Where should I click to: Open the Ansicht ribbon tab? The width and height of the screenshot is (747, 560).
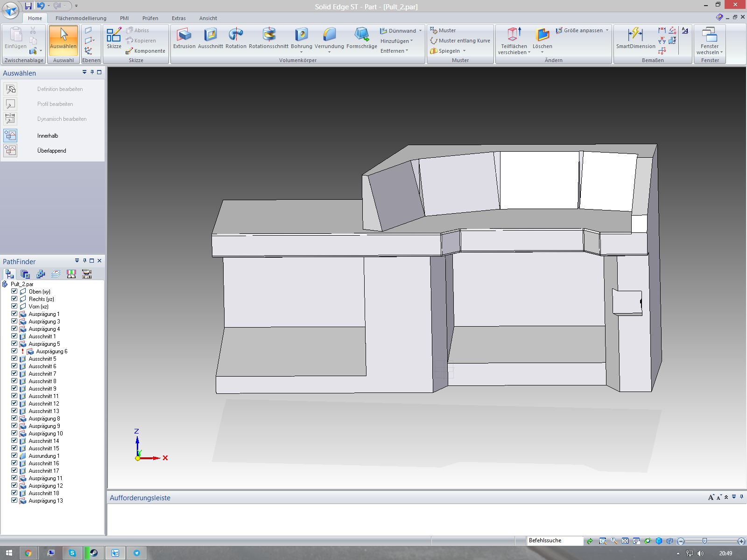pyautogui.click(x=208, y=18)
